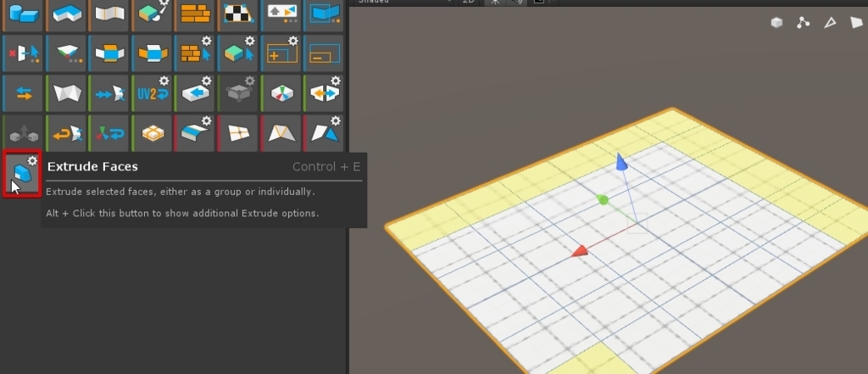This screenshot has height=374, width=868.
Task: Click the Center Pivot colored-triangles icon
Action: 281,93
